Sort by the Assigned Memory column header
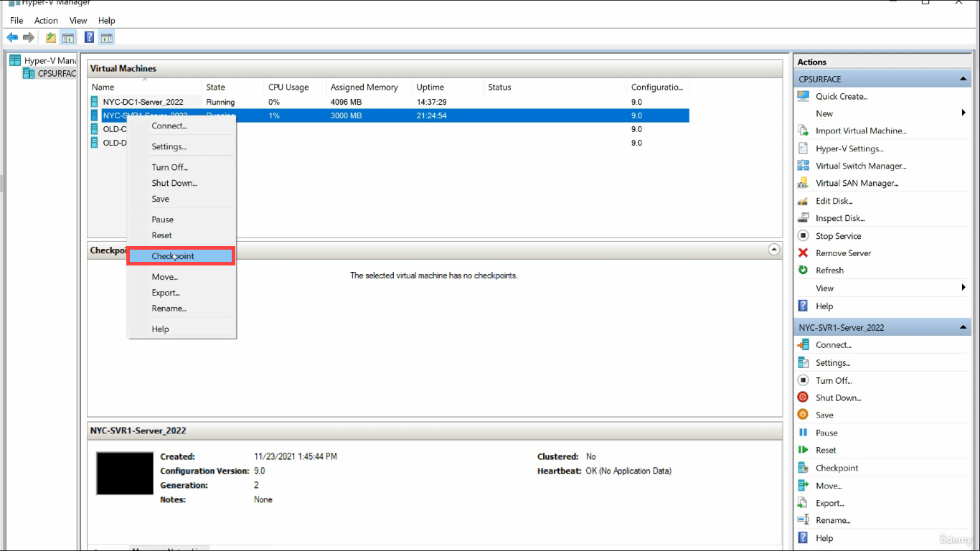980x551 pixels. pyautogui.click(x=369, y=87)
